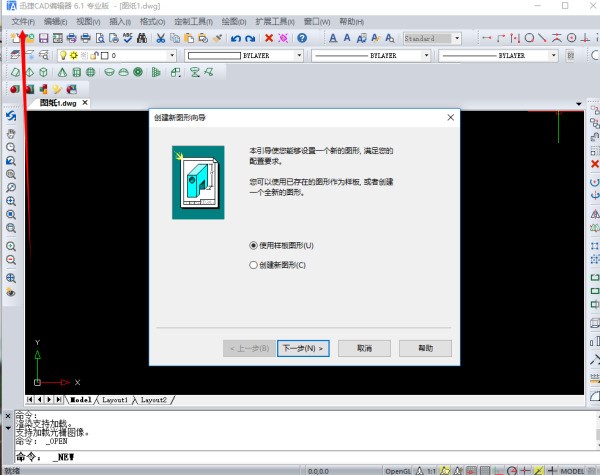Click the command line input field
This screenshot has width=600, height=475.
point(306,457)
